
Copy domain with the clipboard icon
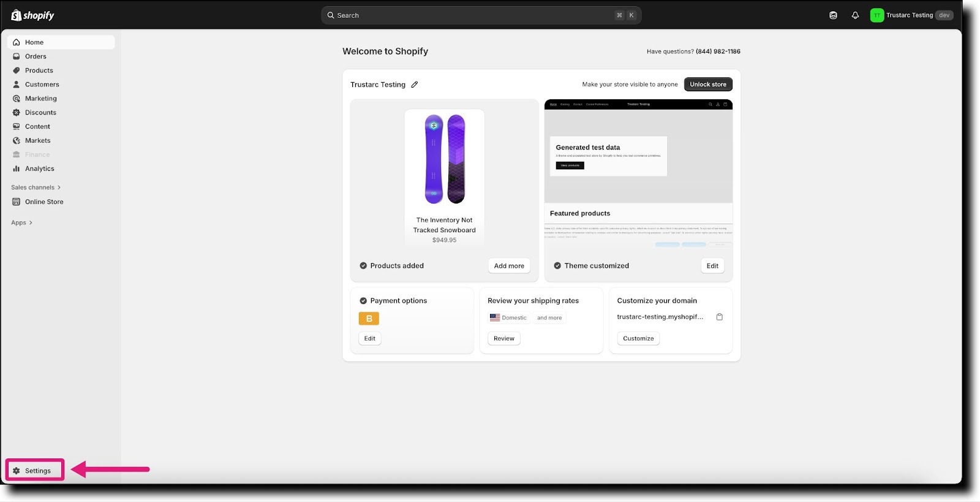pyautogui.click(x=720, y=317)
